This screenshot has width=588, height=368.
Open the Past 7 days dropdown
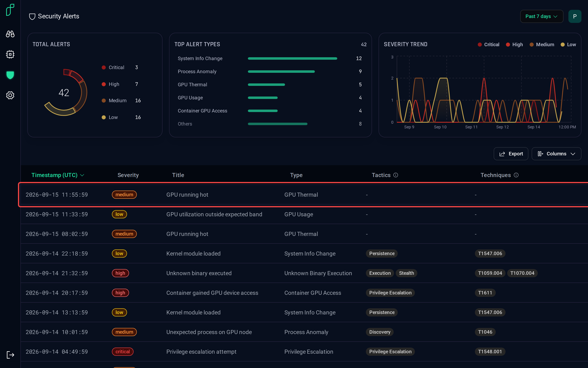pos(541,16)
